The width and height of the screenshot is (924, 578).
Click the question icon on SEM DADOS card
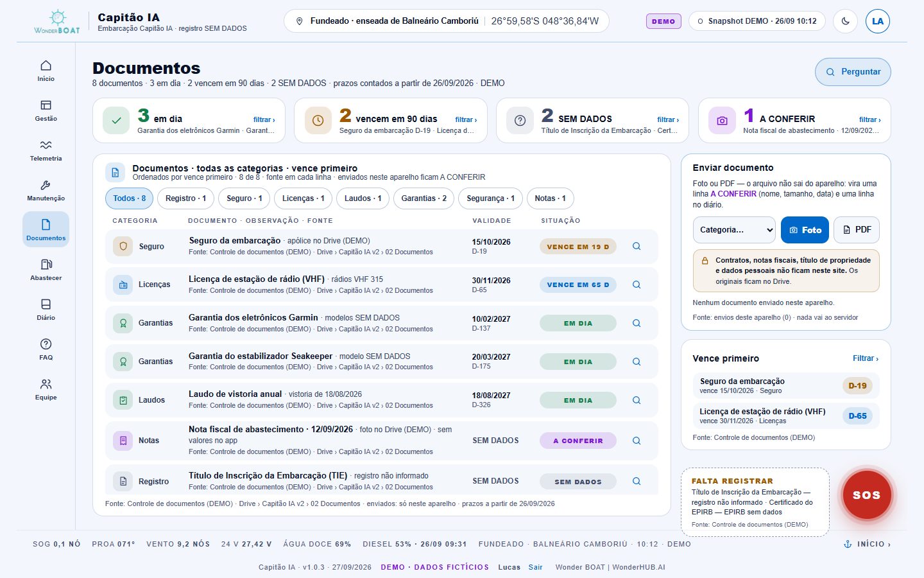(x=520, y=120)
